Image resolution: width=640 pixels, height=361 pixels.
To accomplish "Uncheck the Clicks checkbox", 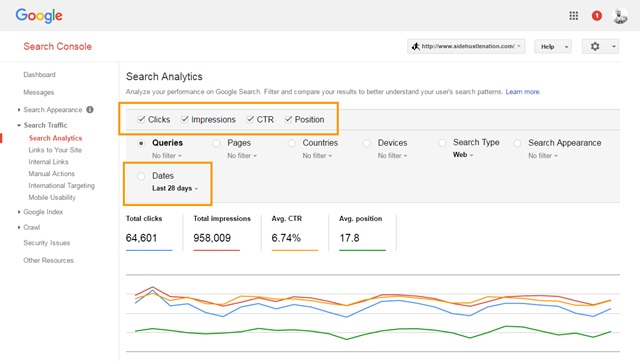I will pos(141,119).
